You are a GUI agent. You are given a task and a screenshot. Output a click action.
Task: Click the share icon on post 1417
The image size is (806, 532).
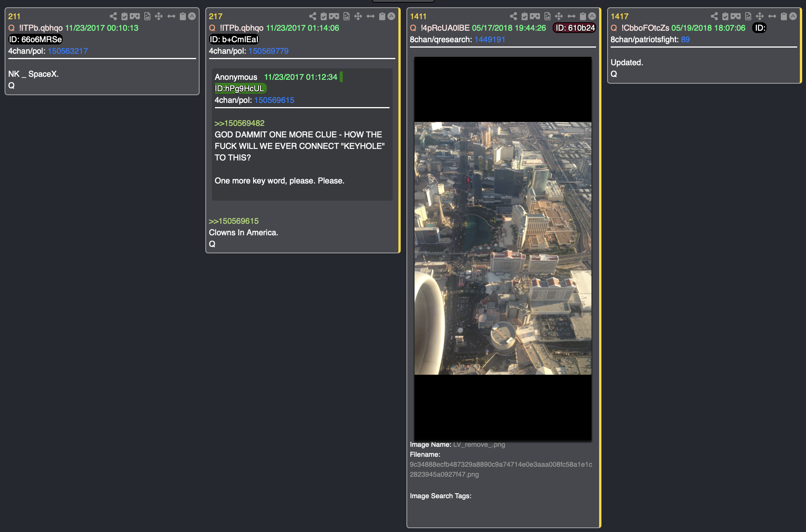click(714, 16)
